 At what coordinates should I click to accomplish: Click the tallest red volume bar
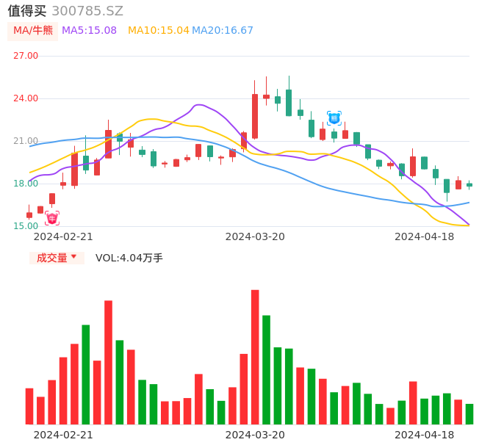255,357
